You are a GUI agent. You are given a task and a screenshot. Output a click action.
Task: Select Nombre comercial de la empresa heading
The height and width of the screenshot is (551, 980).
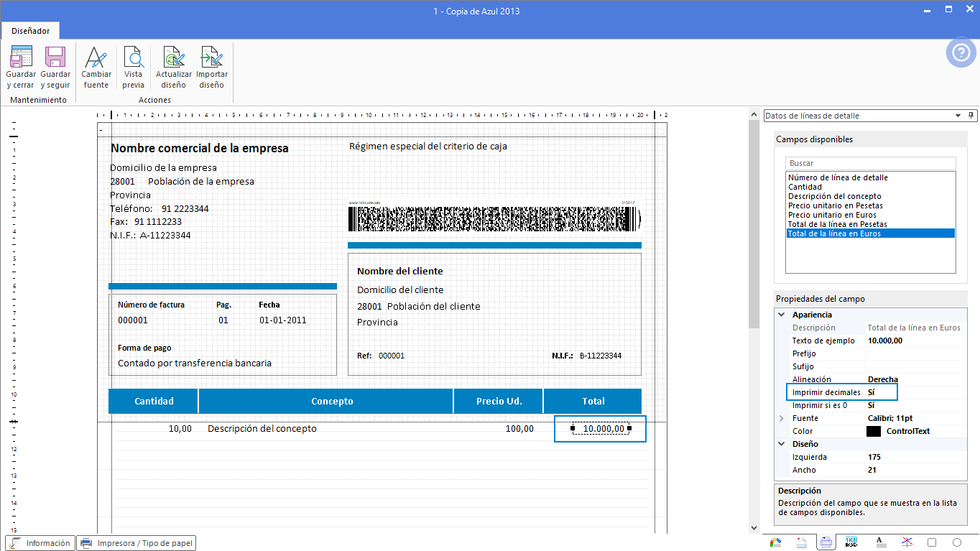(200, 148)
